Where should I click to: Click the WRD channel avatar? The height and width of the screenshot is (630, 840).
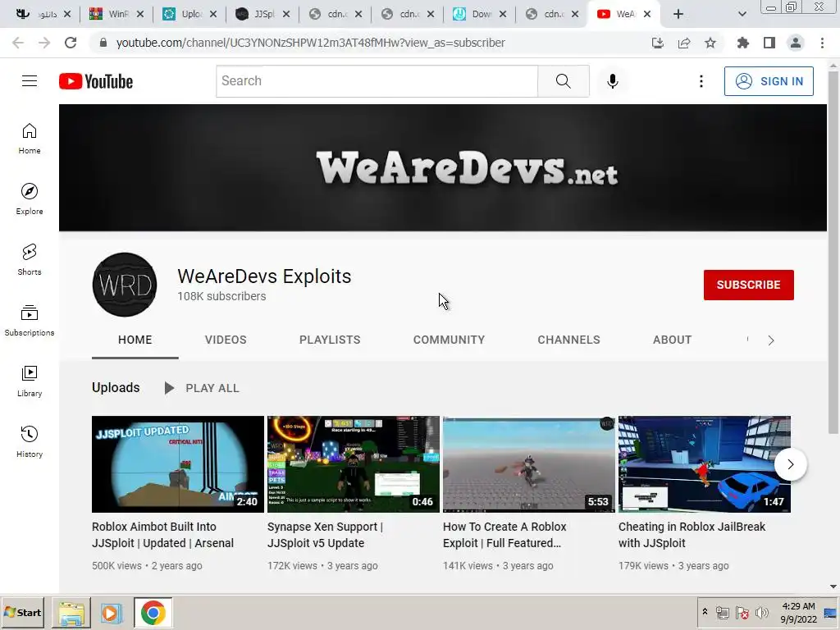125,285
